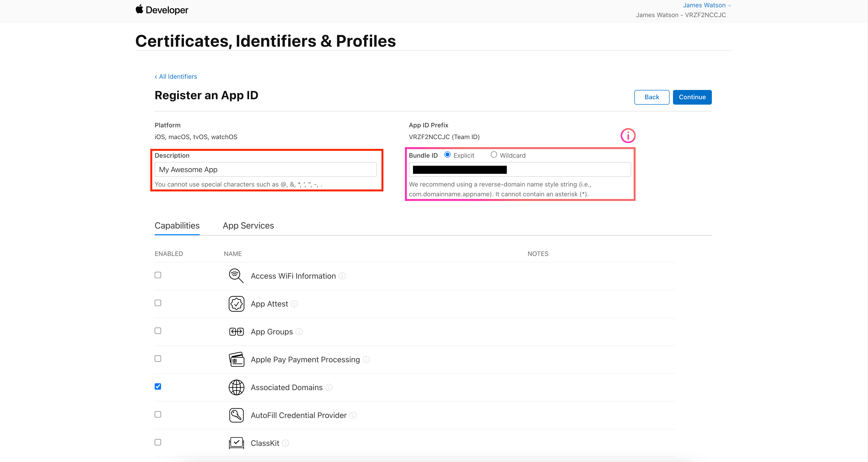Open info for Access WiFi Information
The image size is (868, 462).
click(x=342, y=276)
